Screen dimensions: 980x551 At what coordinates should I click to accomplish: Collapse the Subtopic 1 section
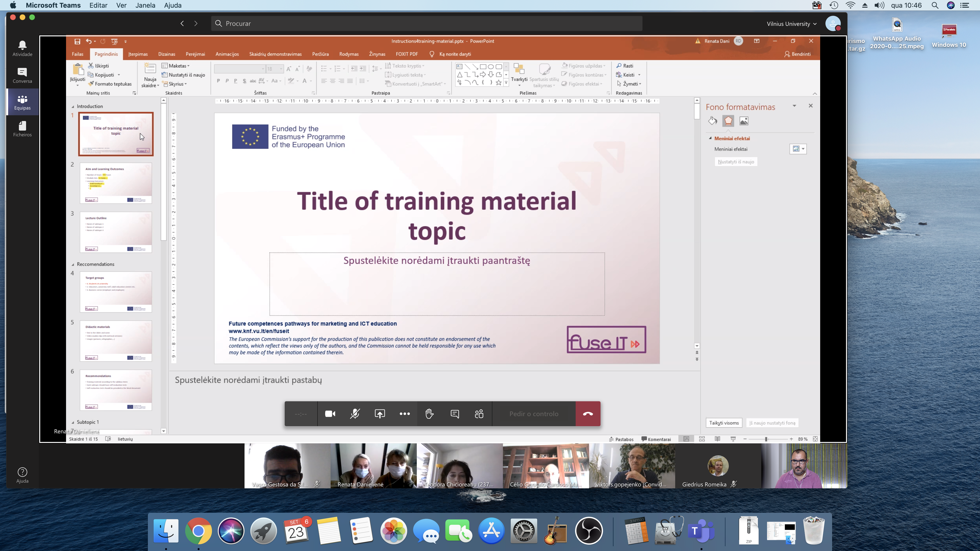[73, 422]
